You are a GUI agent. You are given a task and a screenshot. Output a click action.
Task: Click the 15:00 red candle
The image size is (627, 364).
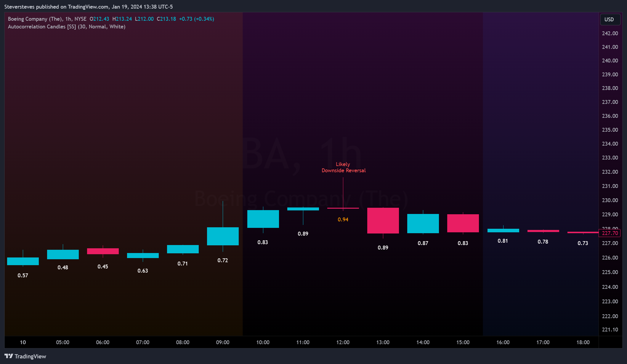[463, 223]
